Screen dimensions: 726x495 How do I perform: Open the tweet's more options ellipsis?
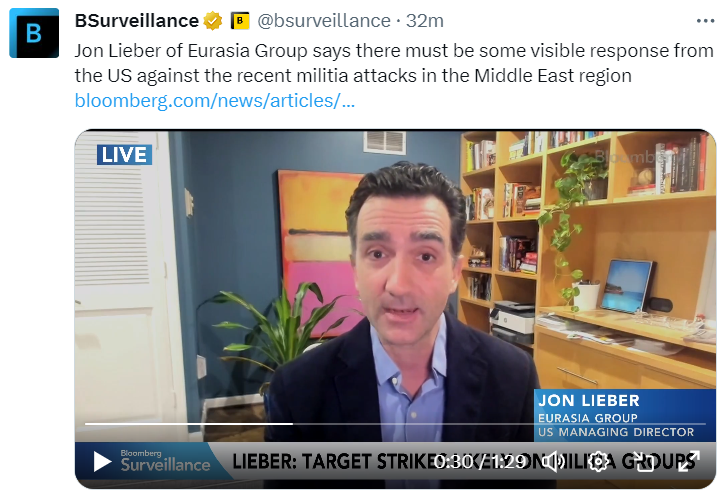click(x=705, y=21)
